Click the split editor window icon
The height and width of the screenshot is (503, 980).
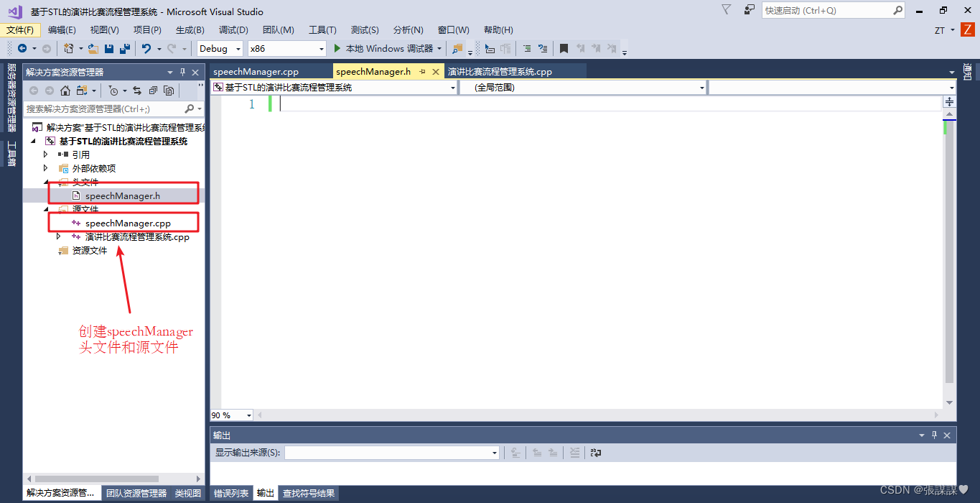click(x=949, y=102)
